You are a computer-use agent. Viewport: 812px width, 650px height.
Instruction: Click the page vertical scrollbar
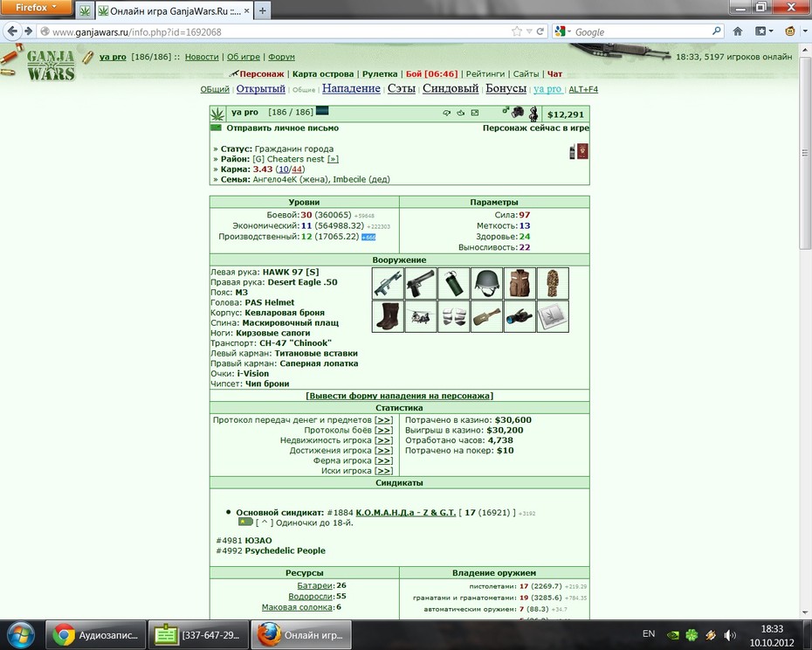805,153
